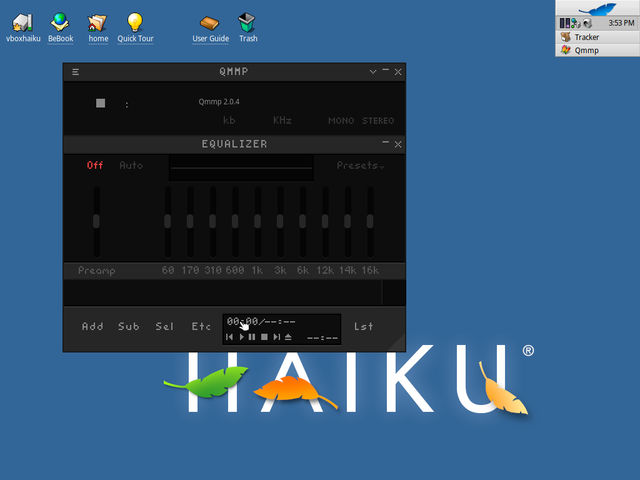Close the Equalizer panel
Screen dimensions: 640x480
[x=398, y=144]
